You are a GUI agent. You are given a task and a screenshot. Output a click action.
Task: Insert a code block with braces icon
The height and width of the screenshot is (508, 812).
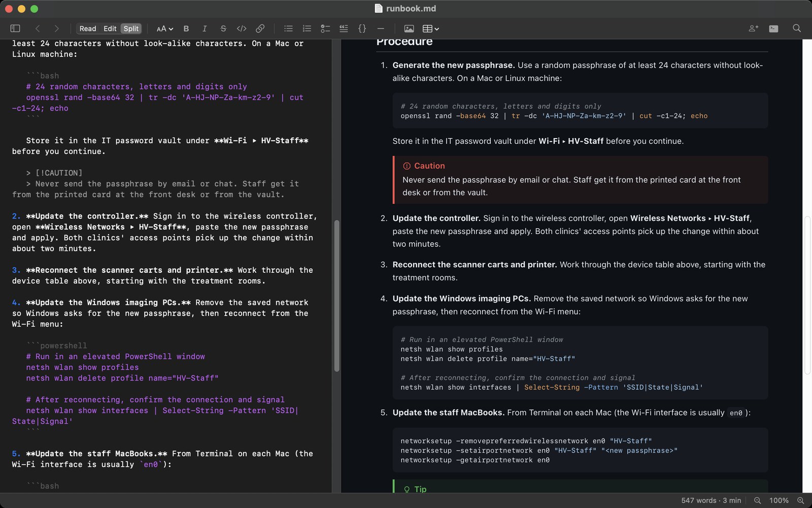pyautogui.click(x=362, y=28)
